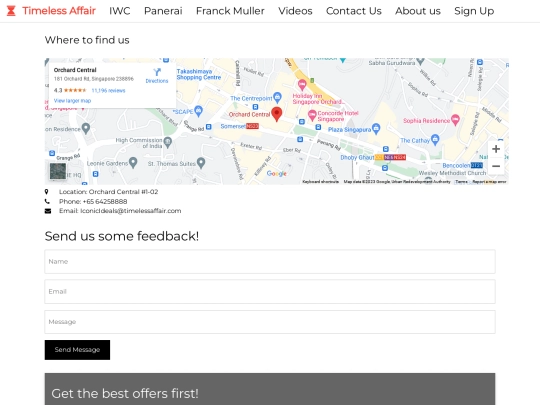Focus the Name input field

[x=270, y=262]
